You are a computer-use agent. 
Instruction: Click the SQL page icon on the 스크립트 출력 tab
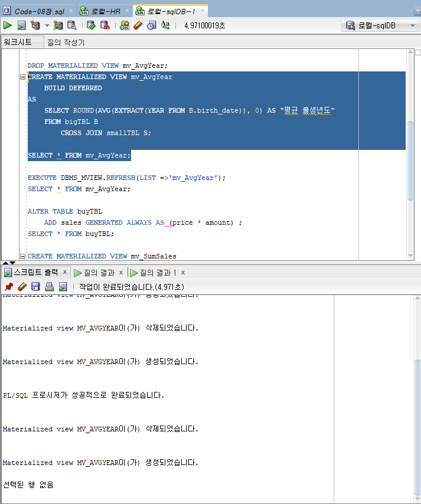click(8, 273)
